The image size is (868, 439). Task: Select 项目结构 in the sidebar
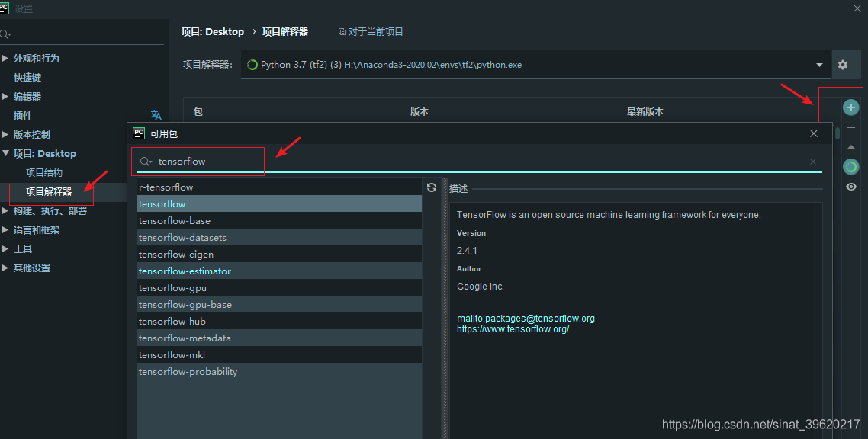[x=44, y=172]
